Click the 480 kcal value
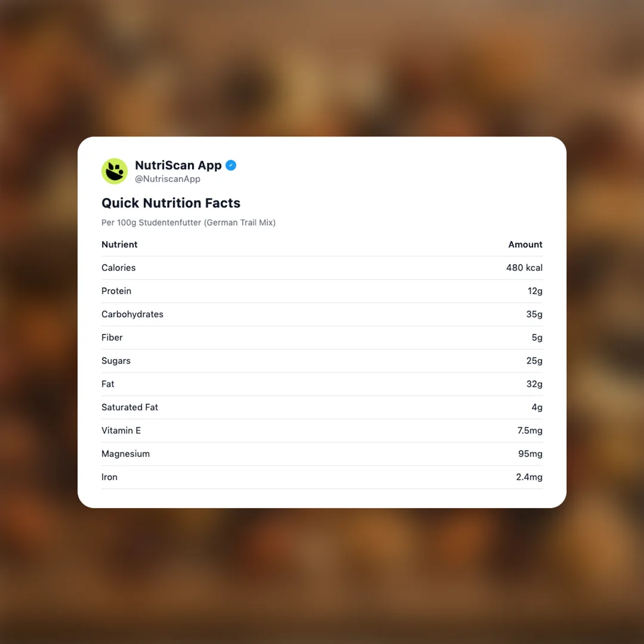Image resolution: width=644 pixels, height=644 pixels. pyautogui.click(x=524, y=268)
